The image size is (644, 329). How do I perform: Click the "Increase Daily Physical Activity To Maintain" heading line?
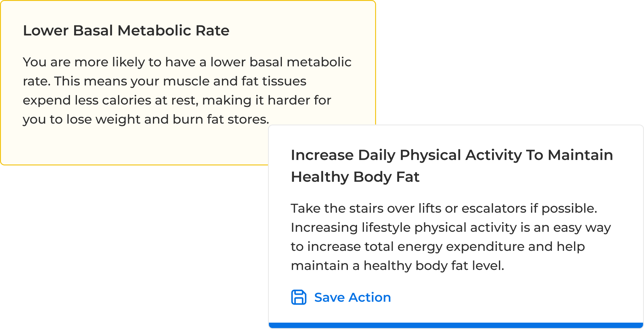click(452, 155)
